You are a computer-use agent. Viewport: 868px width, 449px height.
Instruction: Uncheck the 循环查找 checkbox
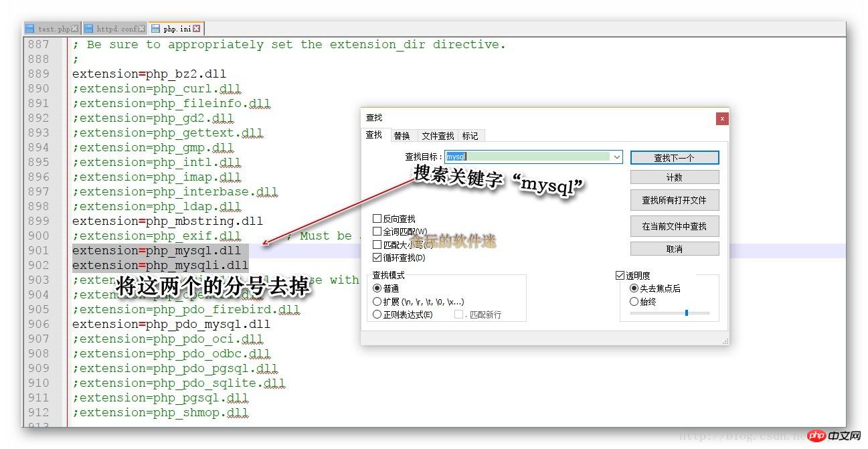click(x=377, y=258)
